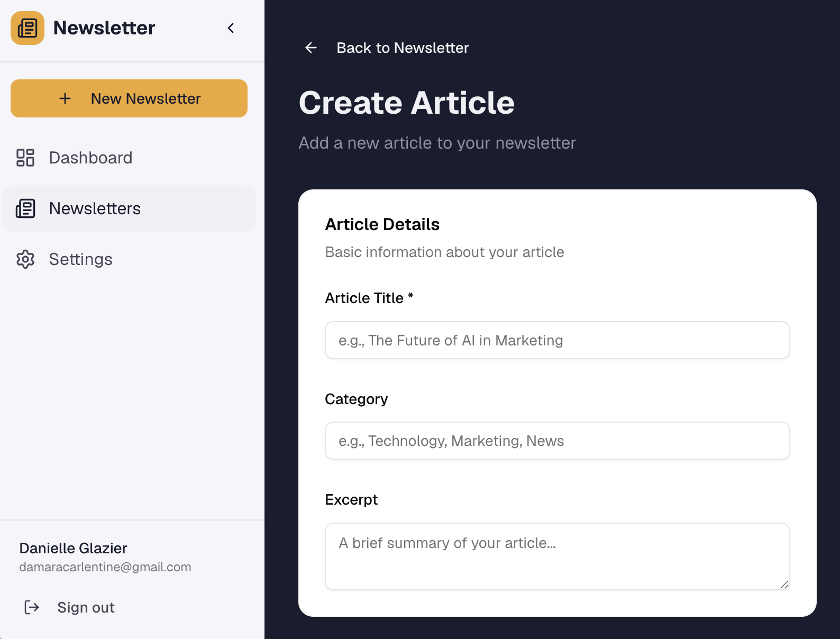
Task: Click the plus icon in New Newsletter
Action: pyautogui.click(x=65, y=98)
